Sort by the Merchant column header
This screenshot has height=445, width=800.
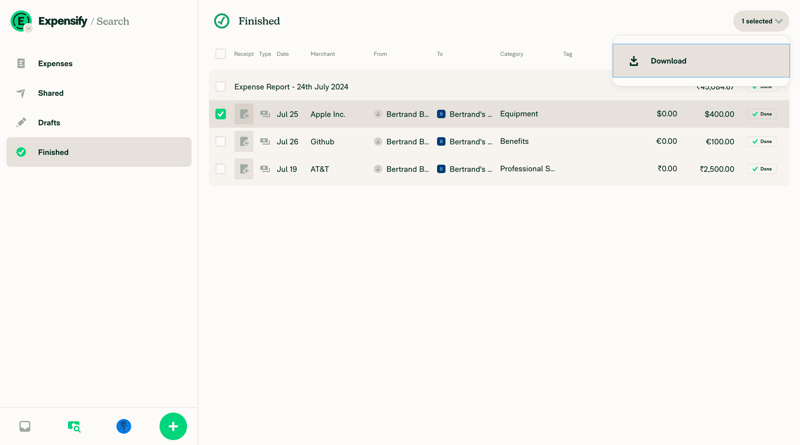tap(322, 54)
